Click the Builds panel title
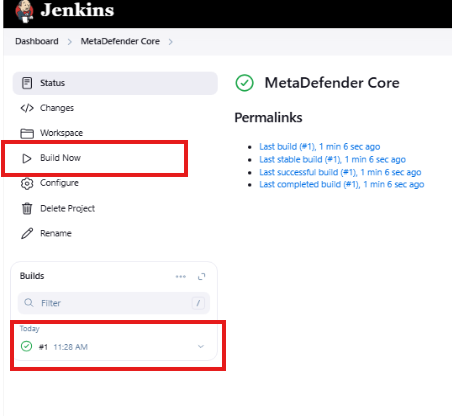Viewport: 452px width, 416px height. coord(32,276)
